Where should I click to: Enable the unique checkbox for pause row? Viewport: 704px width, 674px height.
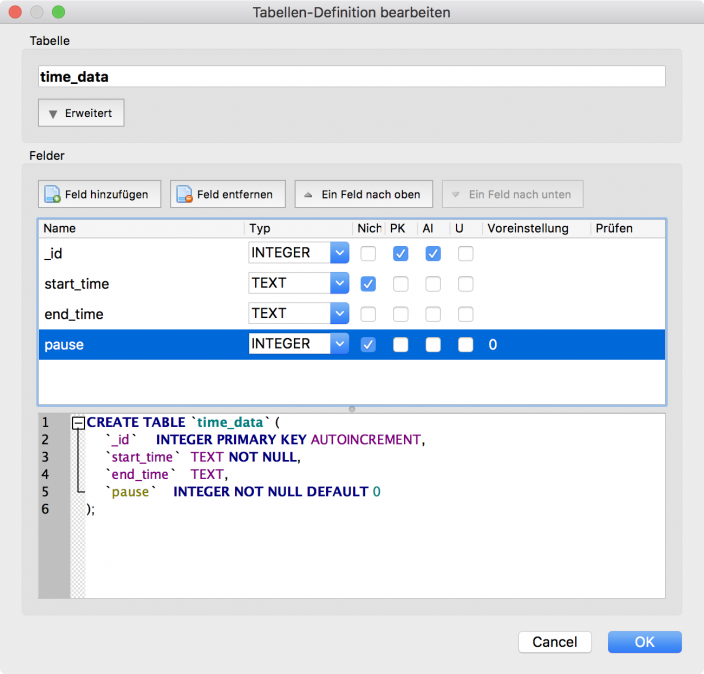465,345
